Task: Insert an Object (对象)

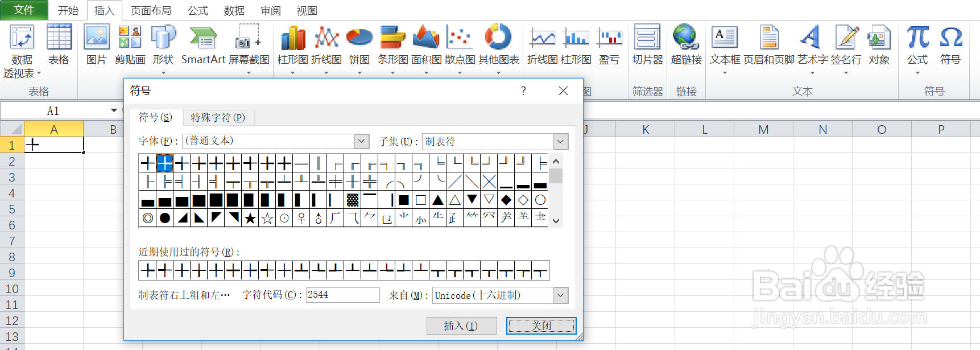Action: click(879, 46)
